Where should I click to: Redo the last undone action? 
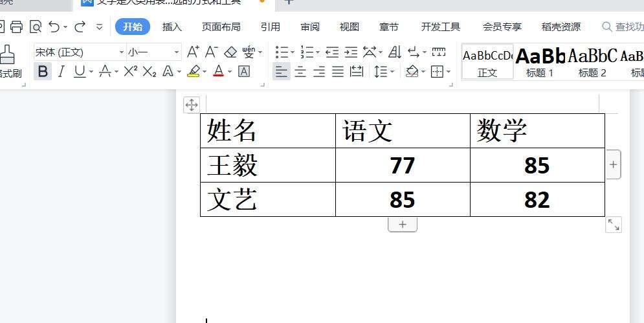coord(80,27)
